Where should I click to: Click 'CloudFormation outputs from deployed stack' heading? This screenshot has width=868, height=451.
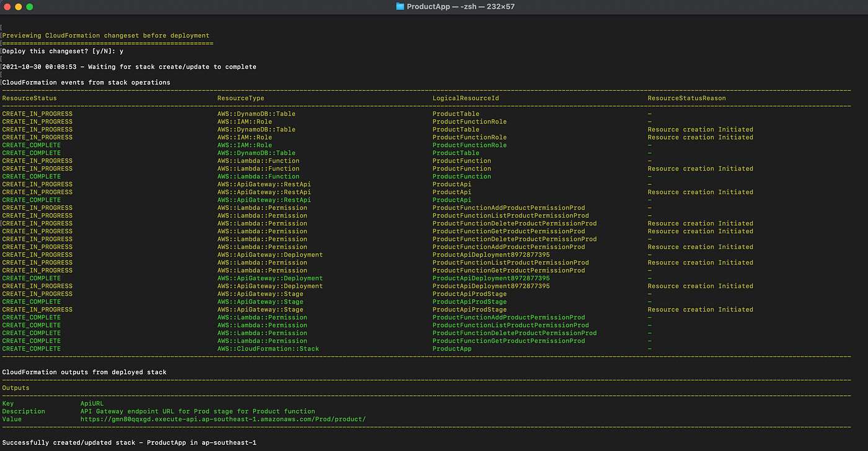[x=84, y=372]
